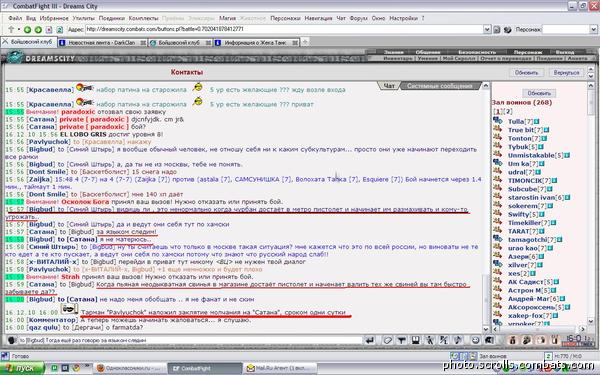Click username tamagotchi[7] in the list
600x375 pixels.
(532, 240)
